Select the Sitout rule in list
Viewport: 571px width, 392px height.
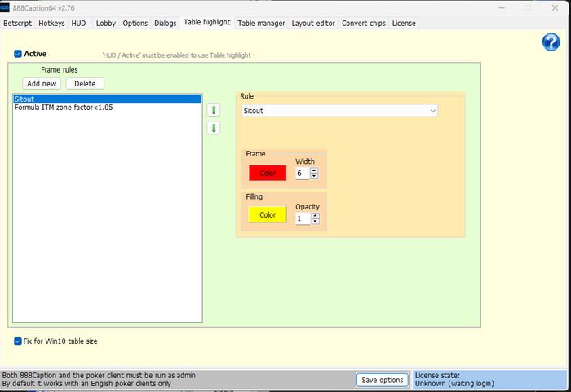coord(108,99)
